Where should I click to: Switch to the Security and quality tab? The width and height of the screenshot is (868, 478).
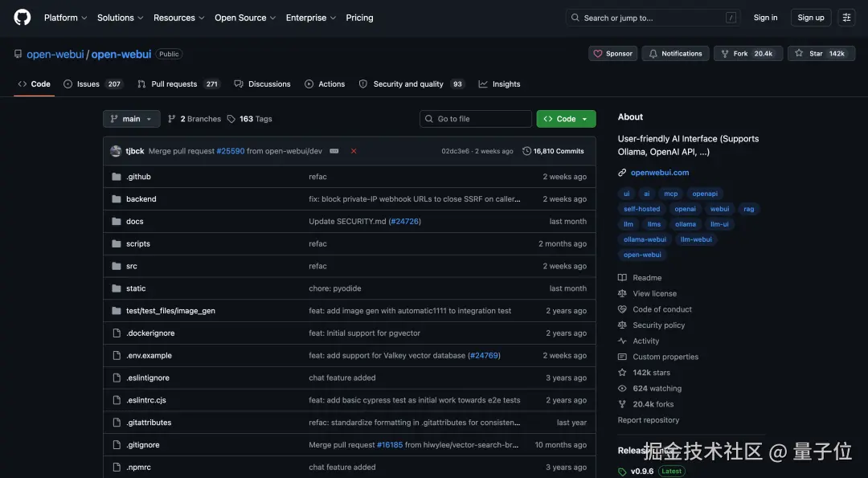tap(411, 84)
